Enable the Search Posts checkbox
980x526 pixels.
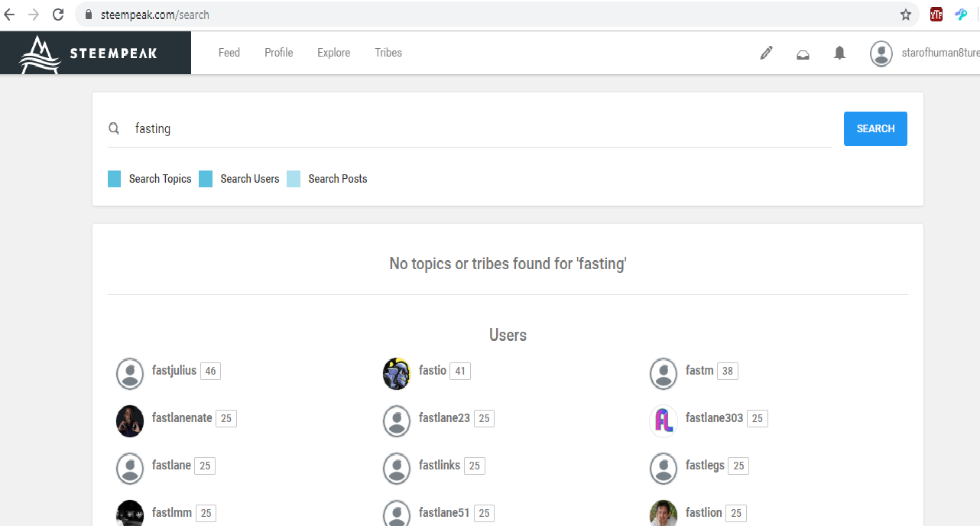click(294, 179)
